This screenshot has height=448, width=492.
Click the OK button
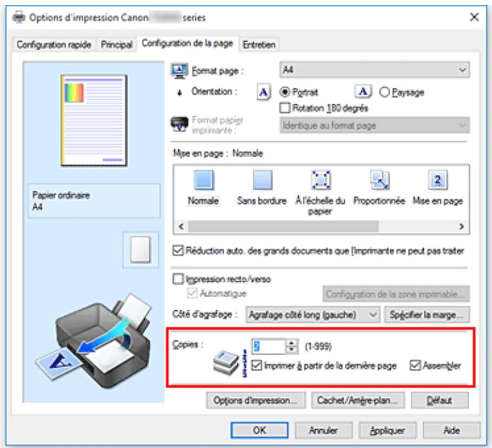point(260,430)
